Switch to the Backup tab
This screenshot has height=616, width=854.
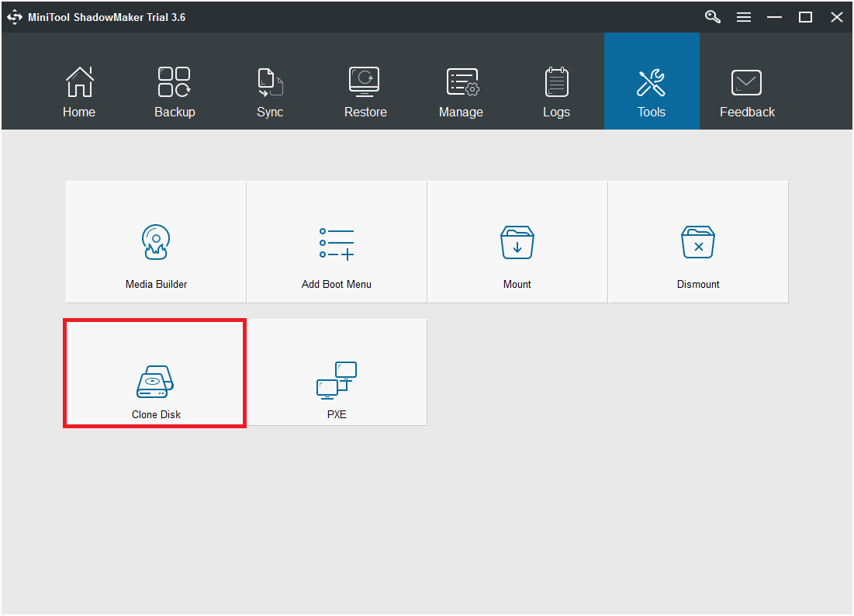[x=175, y=92]
